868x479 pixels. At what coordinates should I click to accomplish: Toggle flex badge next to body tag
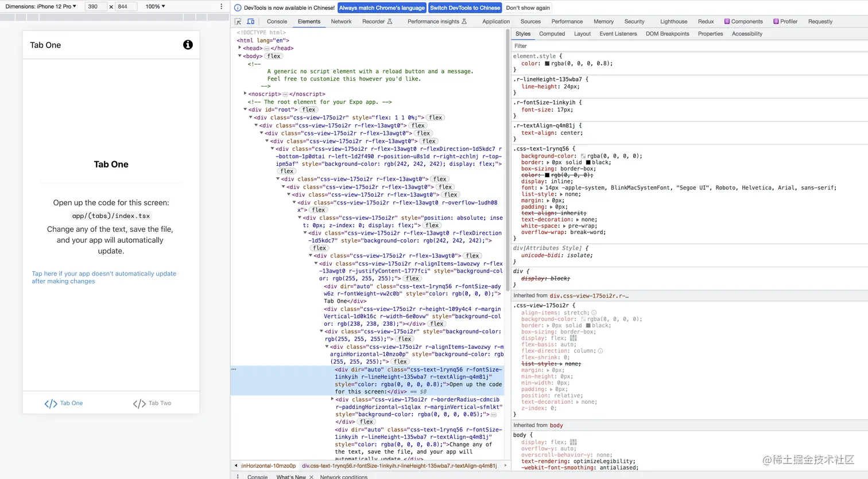[274, 56]
